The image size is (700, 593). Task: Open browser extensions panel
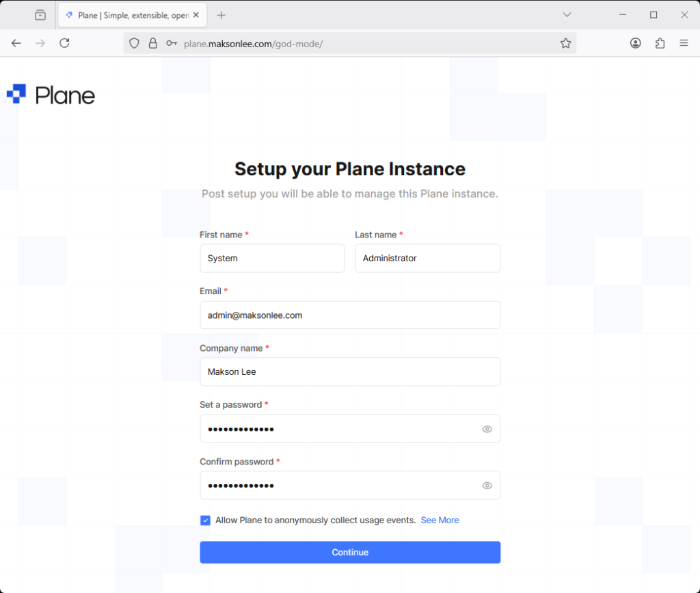pyautogui.click(x=660, y=43)
